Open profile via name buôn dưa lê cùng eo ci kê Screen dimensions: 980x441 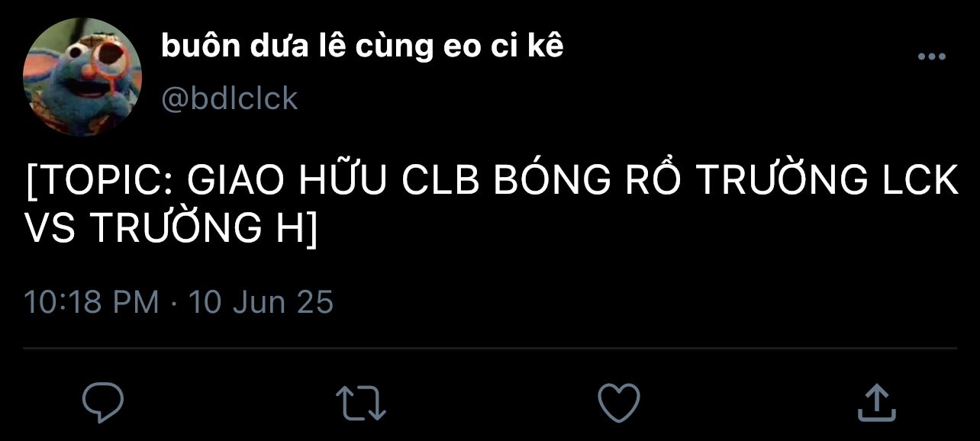pos(363,47)
